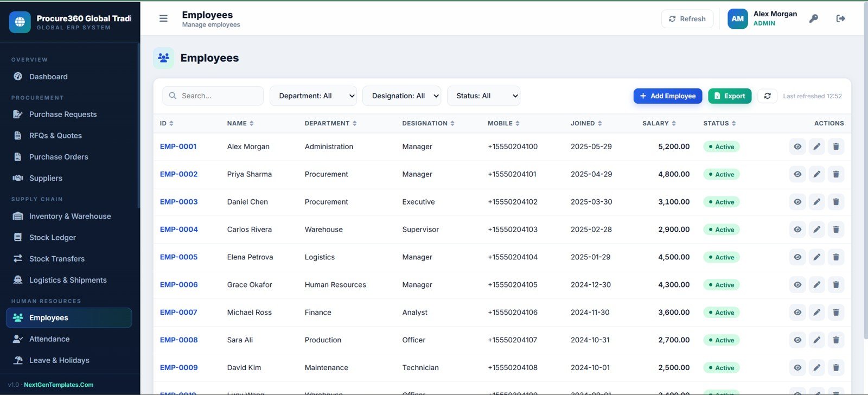Screen dimensions: 868x395
Task: Visit the NextGenTemplates.Com footer link
Action: coord(59,385)
